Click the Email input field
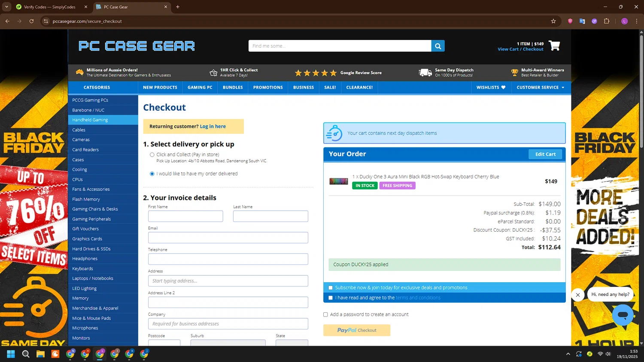644x362 pixels. tap(228, 238)
